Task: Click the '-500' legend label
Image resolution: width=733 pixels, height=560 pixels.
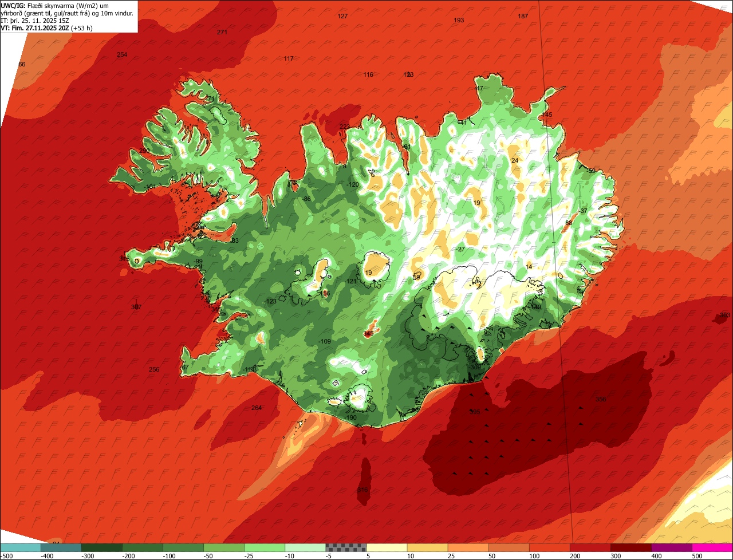Action: pyautogui.click(x=6, y=555)
